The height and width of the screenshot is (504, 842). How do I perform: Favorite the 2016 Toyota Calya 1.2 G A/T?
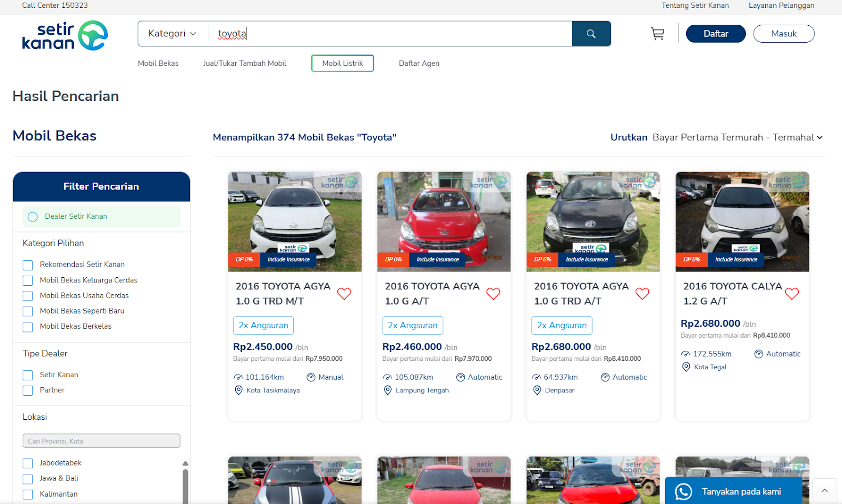pyautogui.click(x=792, y=294)
